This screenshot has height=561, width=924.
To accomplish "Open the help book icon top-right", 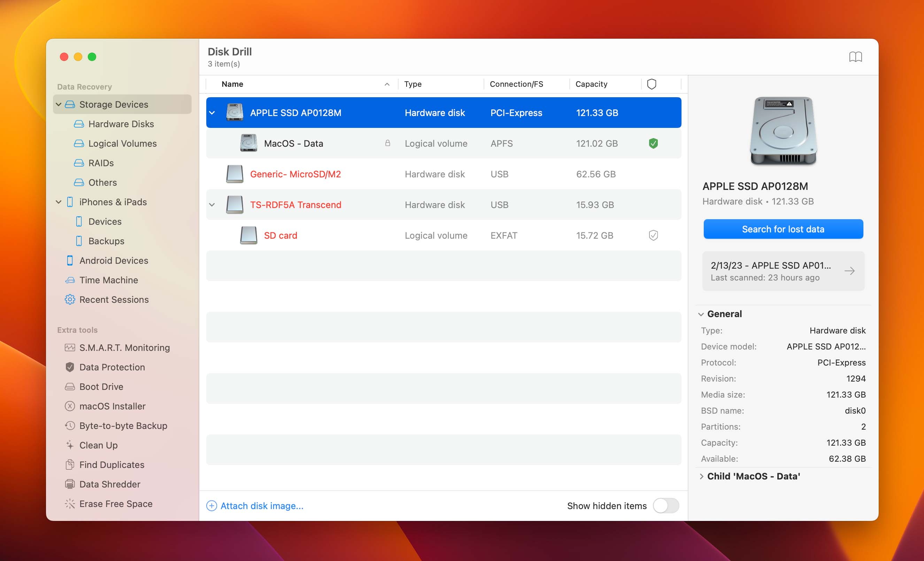I will [855, 57].
